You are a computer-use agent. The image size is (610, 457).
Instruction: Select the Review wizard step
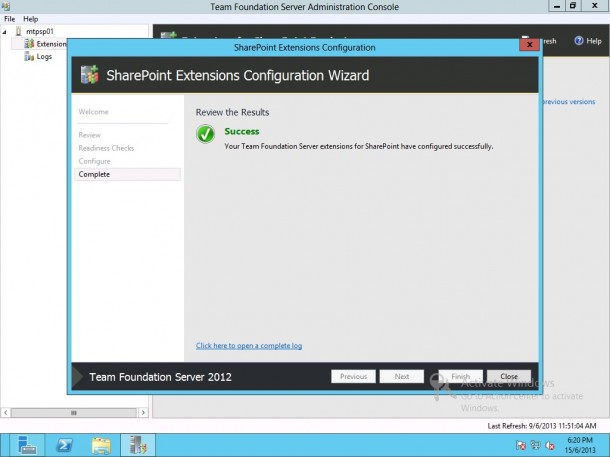coord(89,135)
